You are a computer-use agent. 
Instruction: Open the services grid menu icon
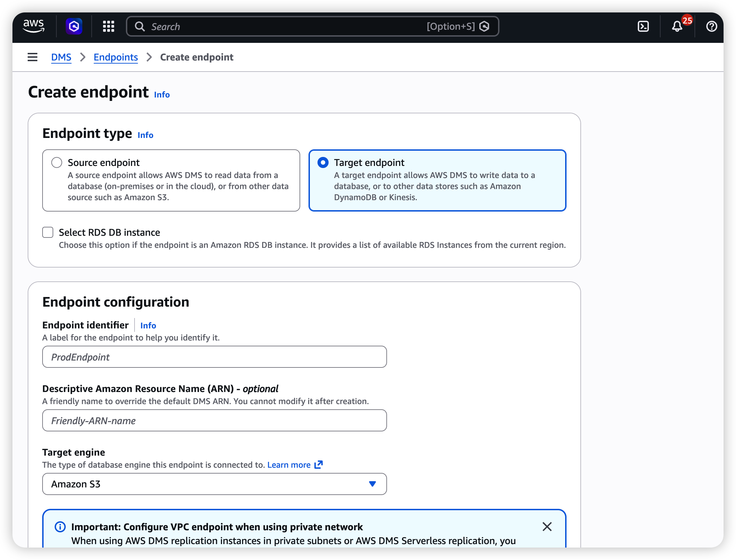pyautogui.click(x=109, y=26)
